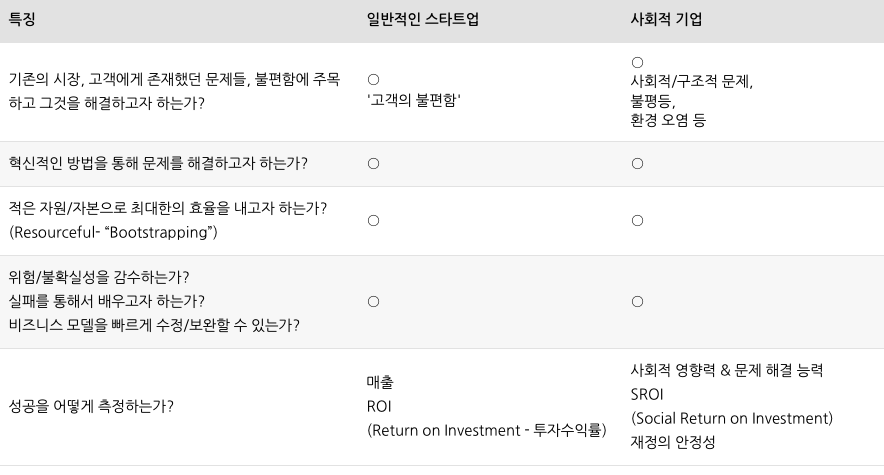Click the 매출 text

(380, 382)
